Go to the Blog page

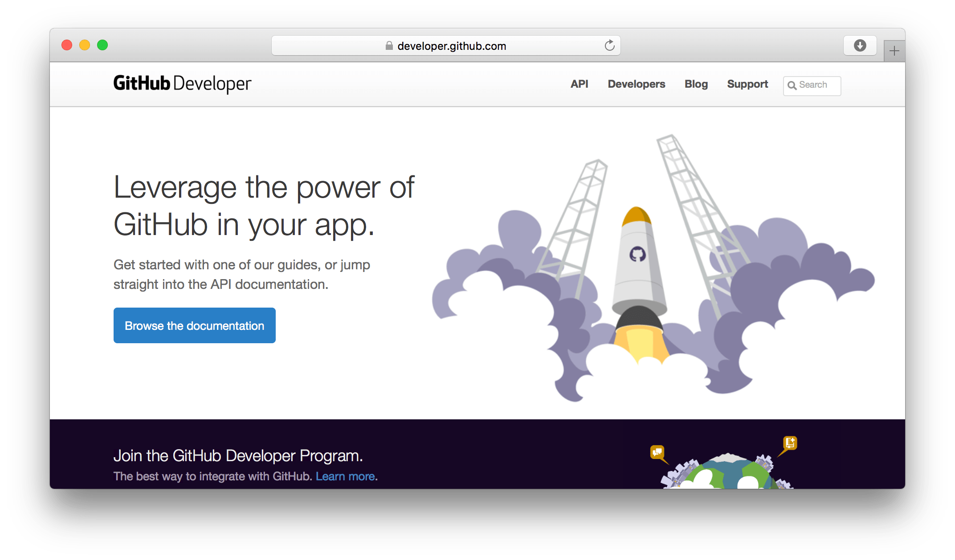pyautogui.click(x=696, y=84)
